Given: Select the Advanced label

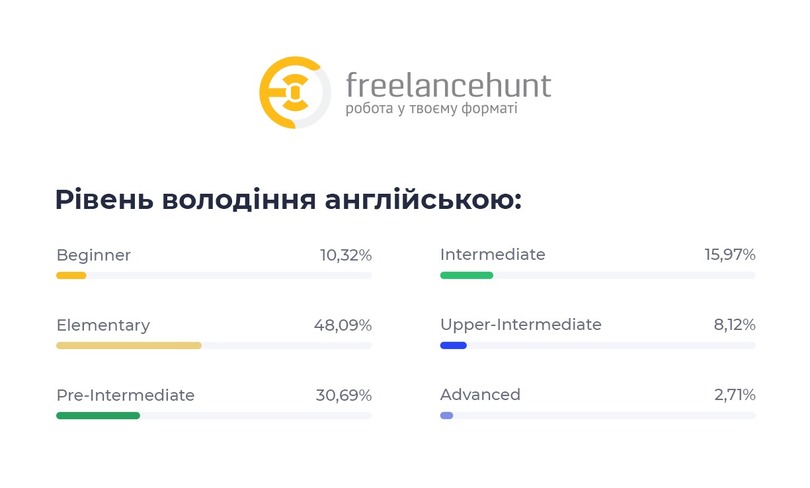Looking at the screenshot, I should [x=480, y=395].
